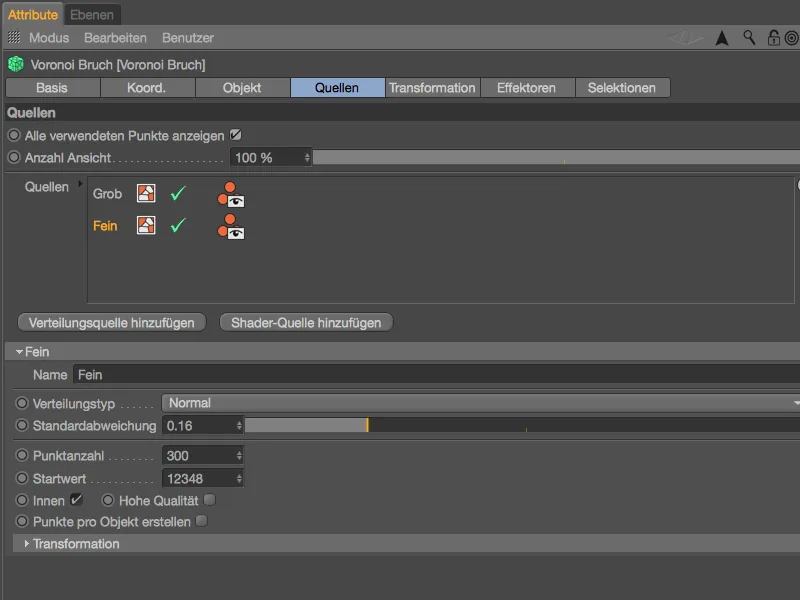
Task: Click the Punktanzahl stepper arrows
Action: (239, 456)
